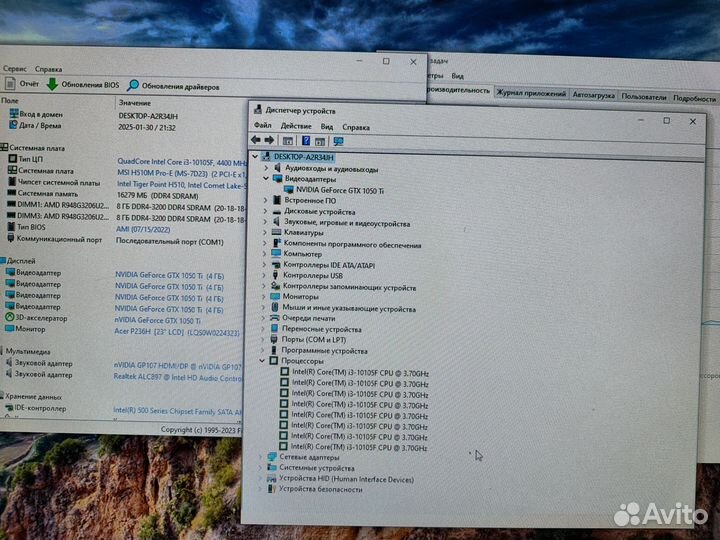Click the Forward arrow in Device Manager toolbar
Image resolution: width=720 pixels, height=540 pixels.
[x=269, y=141]
